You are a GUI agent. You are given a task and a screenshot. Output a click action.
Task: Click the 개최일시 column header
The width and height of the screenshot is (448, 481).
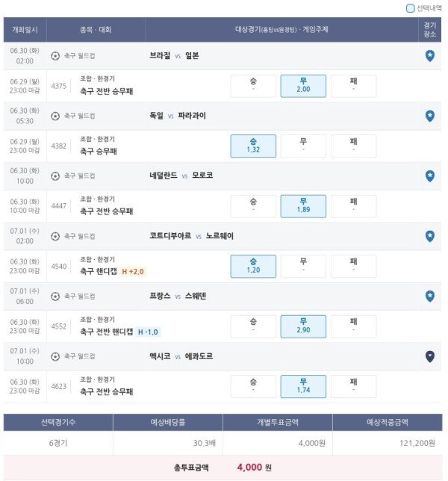click(x=25, y=30)
